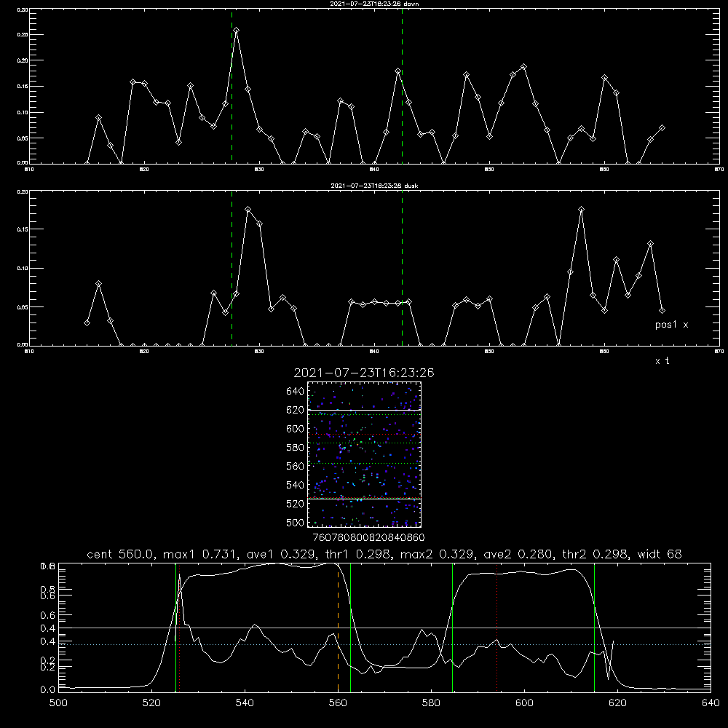The height and width of the screenshot is (728, 728).
Task: Click the 560 label on bottom plot axis
Action: pos(338,703)
